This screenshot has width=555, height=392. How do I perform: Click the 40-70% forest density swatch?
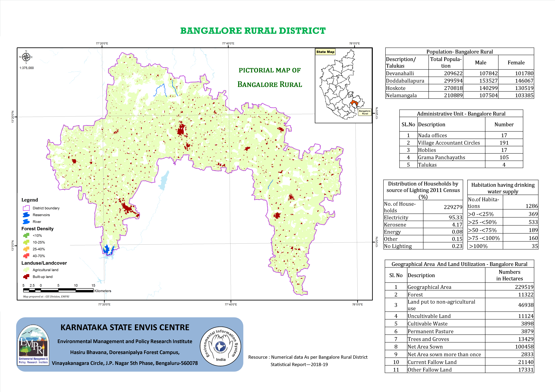(x=26, y=256)
